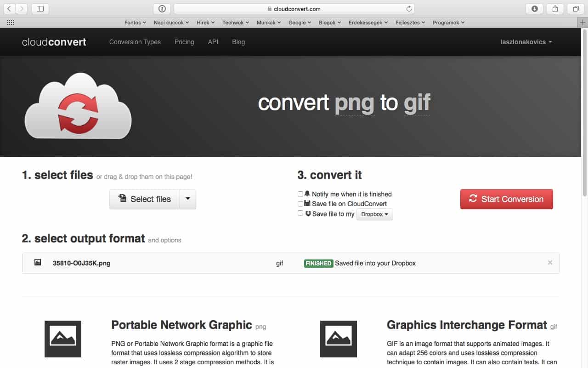Enable Save file on CloudConvert
The width and height of the screenshot is (588, 368).
tap(300, 204)
